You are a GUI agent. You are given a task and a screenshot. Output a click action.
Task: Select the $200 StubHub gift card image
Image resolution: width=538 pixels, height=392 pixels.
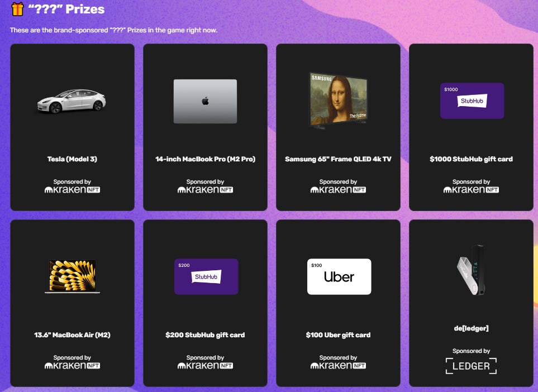206,276
